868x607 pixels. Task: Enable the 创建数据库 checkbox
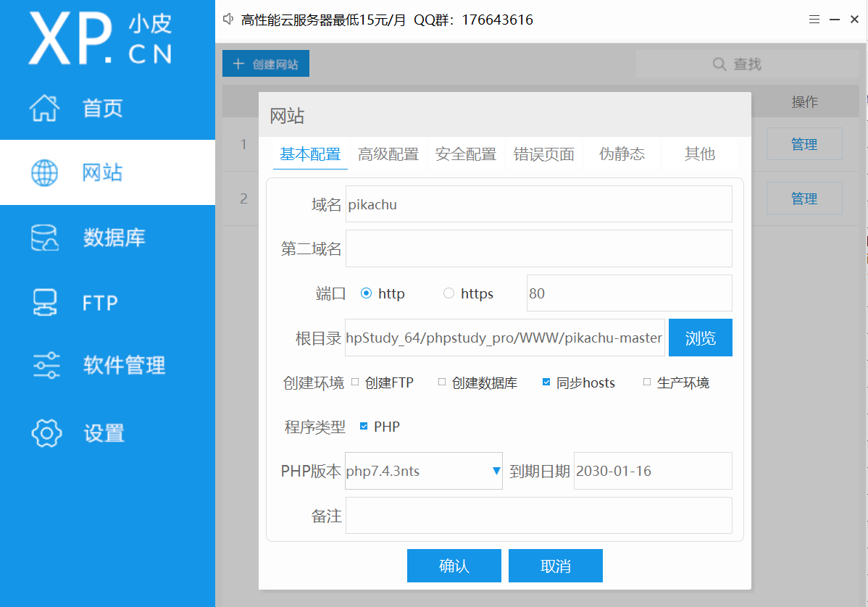(442, 382)
